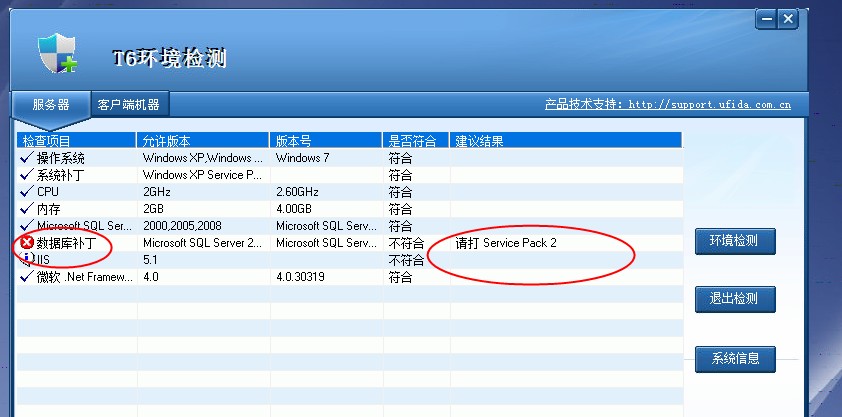This screenshot has width=842, height=417.
Task: Click the 符合 cell in CPU row
Action: coord(400,192)
